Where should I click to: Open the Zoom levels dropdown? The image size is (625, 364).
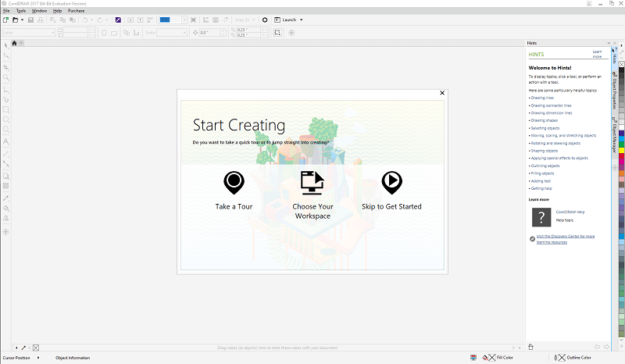pyautogui.click(x=184, y=20)
